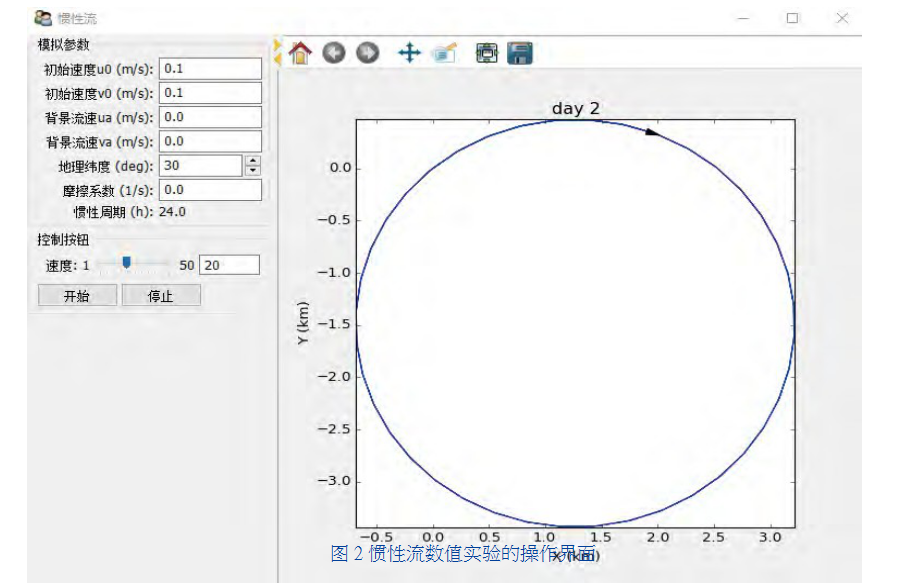Collapse side panel via splitter arrows
Screen dimensions: 922x588
(x=277, y=52)
